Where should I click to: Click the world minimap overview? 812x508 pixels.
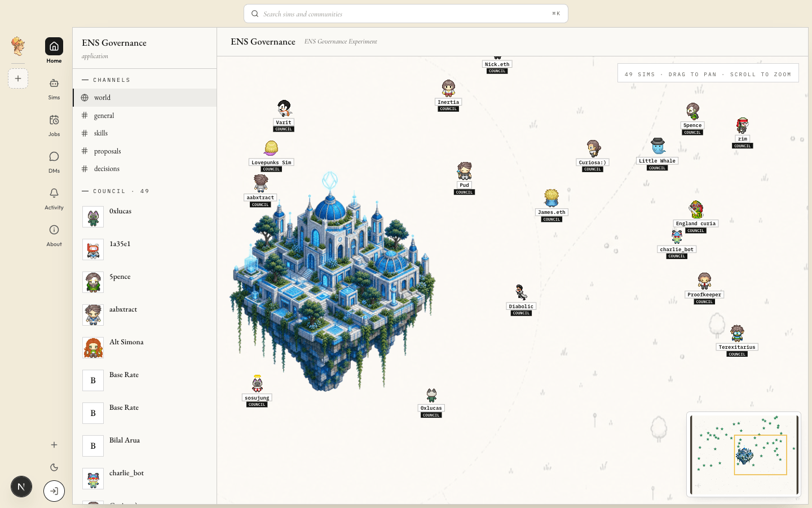tap(744, 454)
